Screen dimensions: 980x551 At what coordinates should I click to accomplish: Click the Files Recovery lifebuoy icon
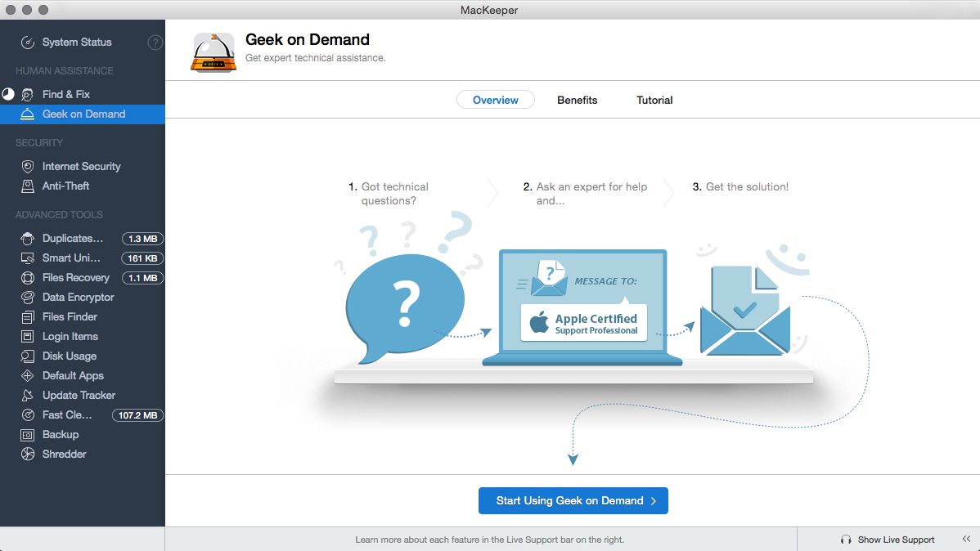[28, 278]
